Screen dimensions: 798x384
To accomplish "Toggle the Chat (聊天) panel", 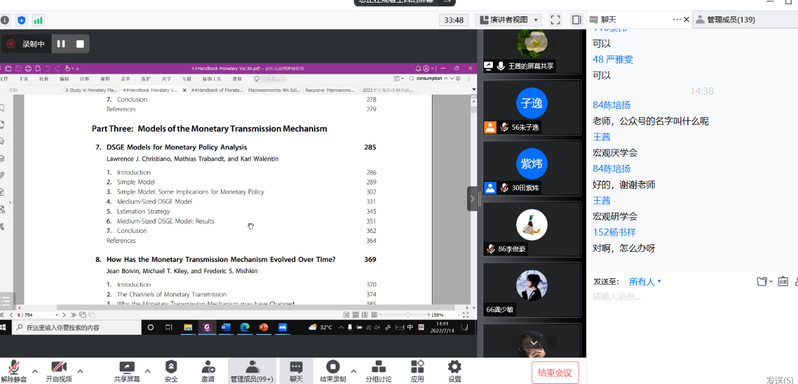I will (x=296, y=371).
